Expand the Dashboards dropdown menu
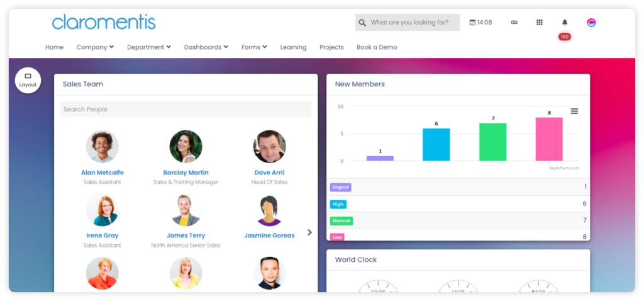Viewport: 644px width, 301px height. click(206, 47)
